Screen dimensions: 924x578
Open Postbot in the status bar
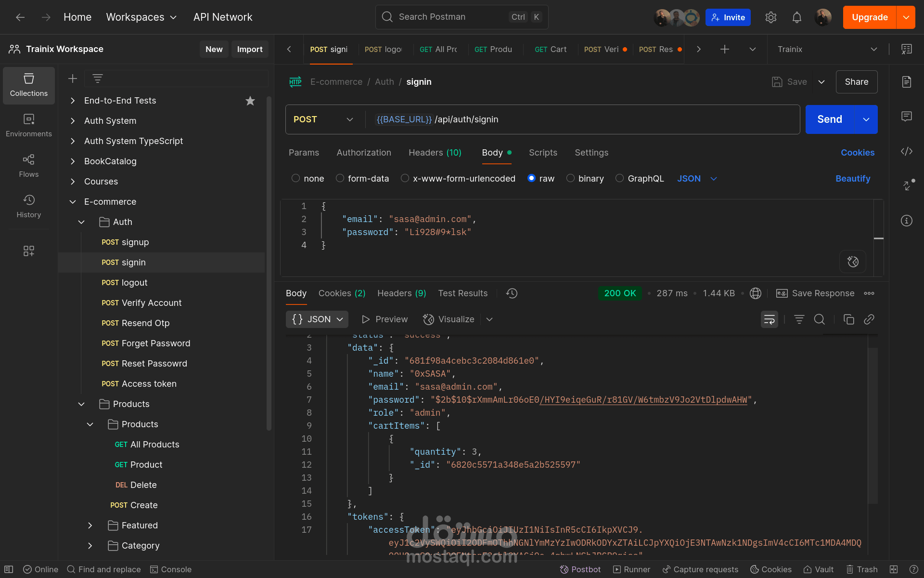click(x=580, y=569)
